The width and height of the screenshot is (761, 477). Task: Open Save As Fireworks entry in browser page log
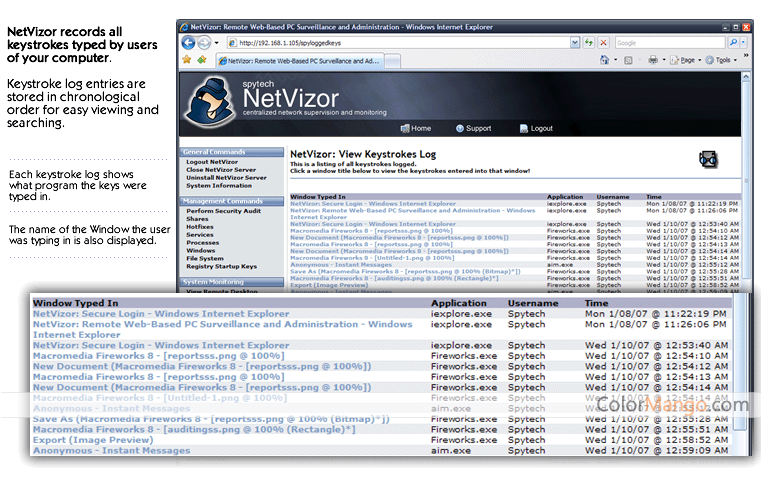click(x=405, y=272)
